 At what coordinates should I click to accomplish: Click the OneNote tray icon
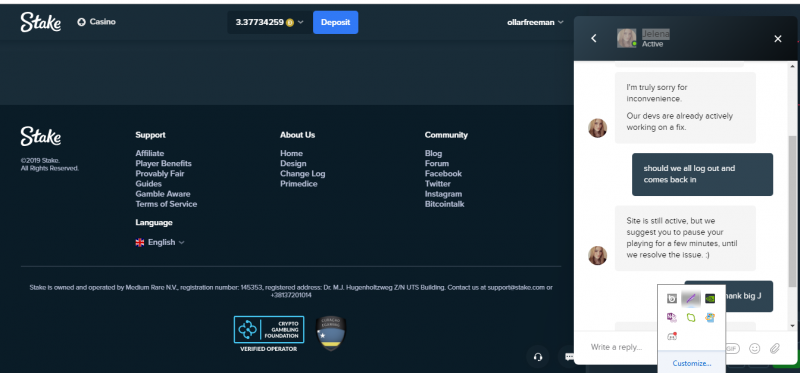click(x=672, y=317)
